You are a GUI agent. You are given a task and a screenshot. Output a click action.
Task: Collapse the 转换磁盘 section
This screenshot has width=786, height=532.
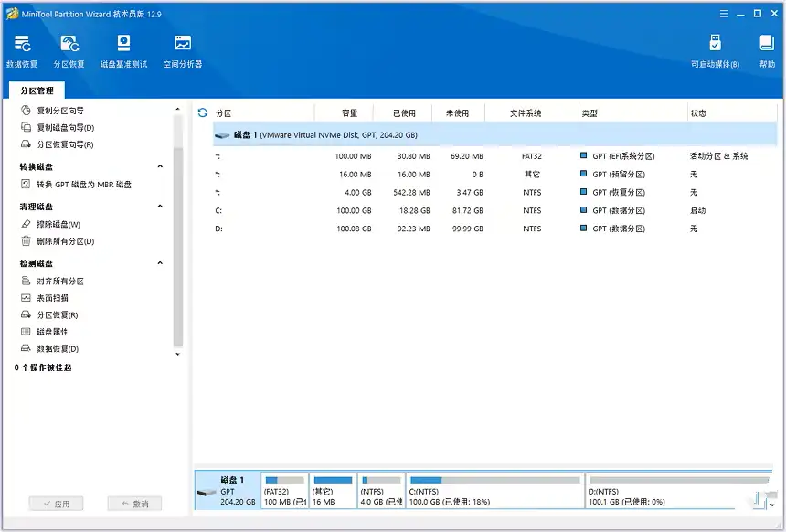click(161, 167)
